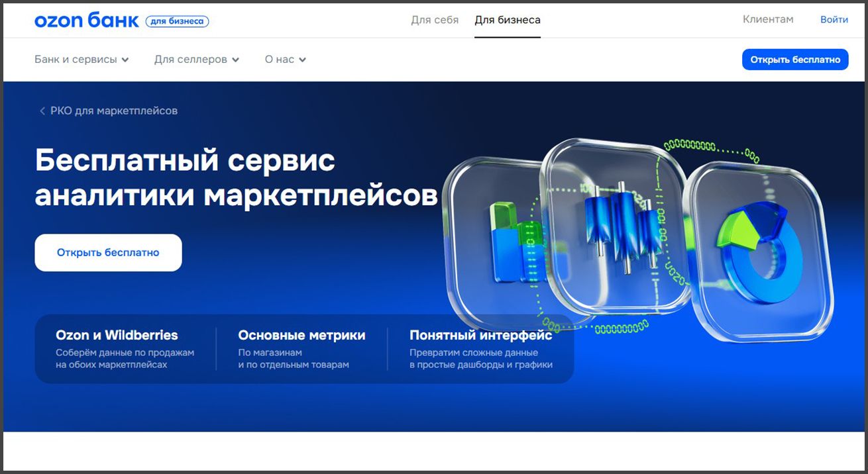Viewport: 868px width, 474px height.
Task: Open the «Клиентам» link
Action: 768,19
